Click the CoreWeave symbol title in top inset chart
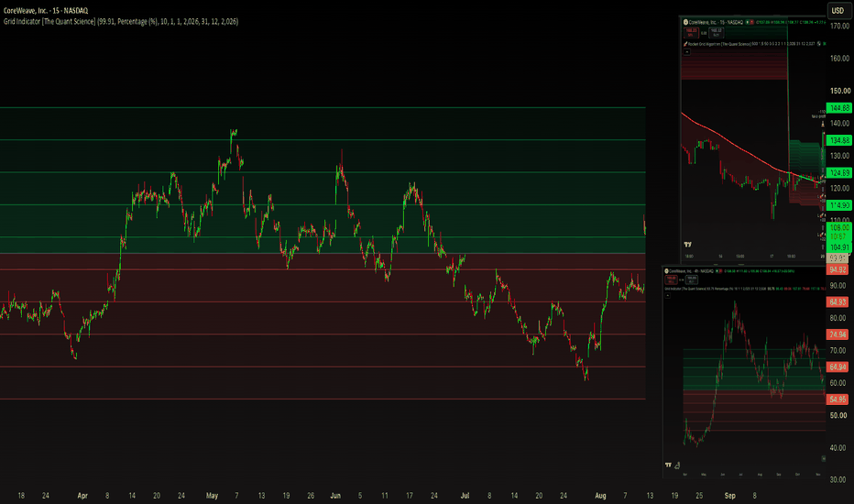Screen dimensions: 854x504 (716, 22)
